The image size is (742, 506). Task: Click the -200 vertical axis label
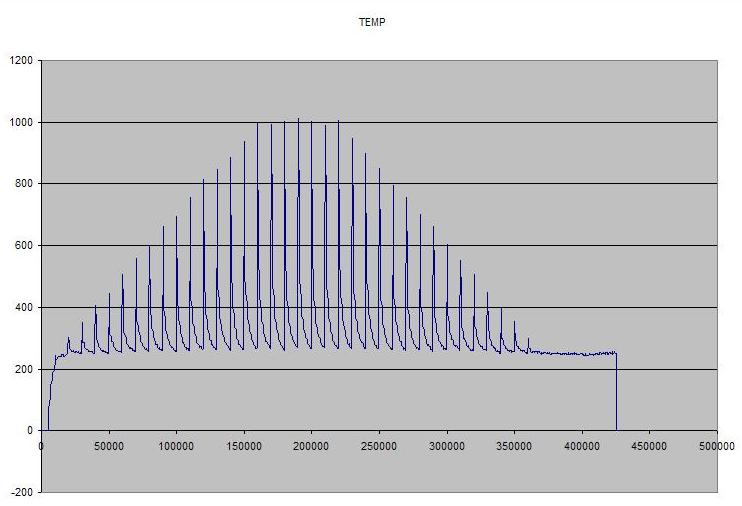[x=23, y=492]
